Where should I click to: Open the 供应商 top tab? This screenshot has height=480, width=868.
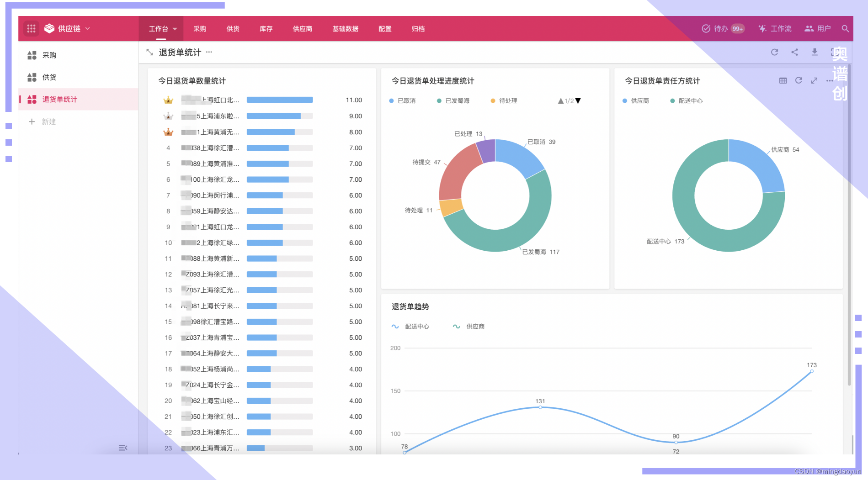pyautogui.click(x=303, y=29)
